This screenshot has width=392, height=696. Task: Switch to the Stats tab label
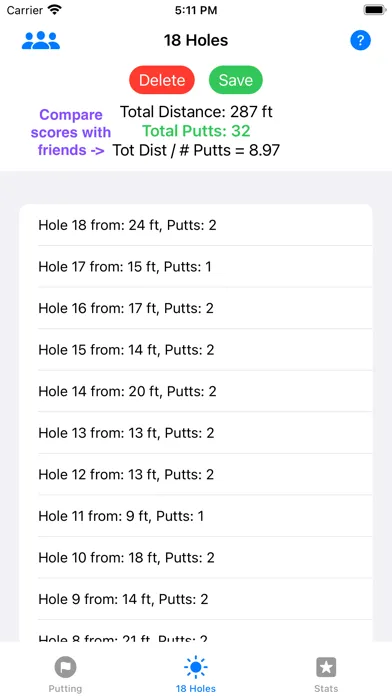pos(326,689)
